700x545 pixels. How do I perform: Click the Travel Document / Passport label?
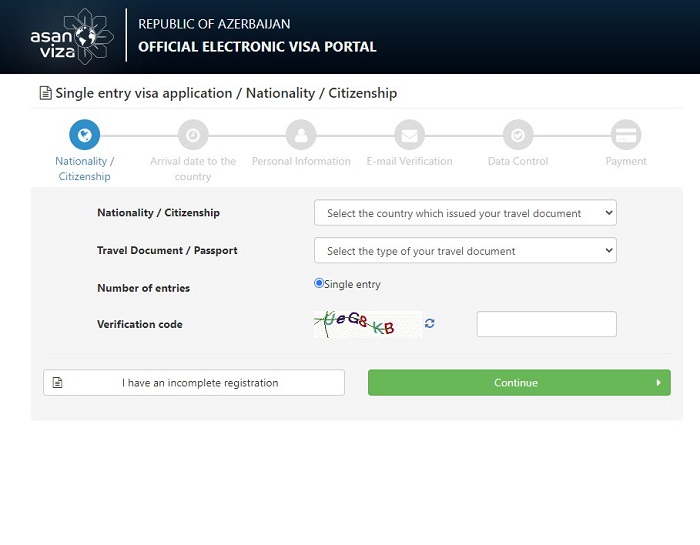tap(167, 250)
